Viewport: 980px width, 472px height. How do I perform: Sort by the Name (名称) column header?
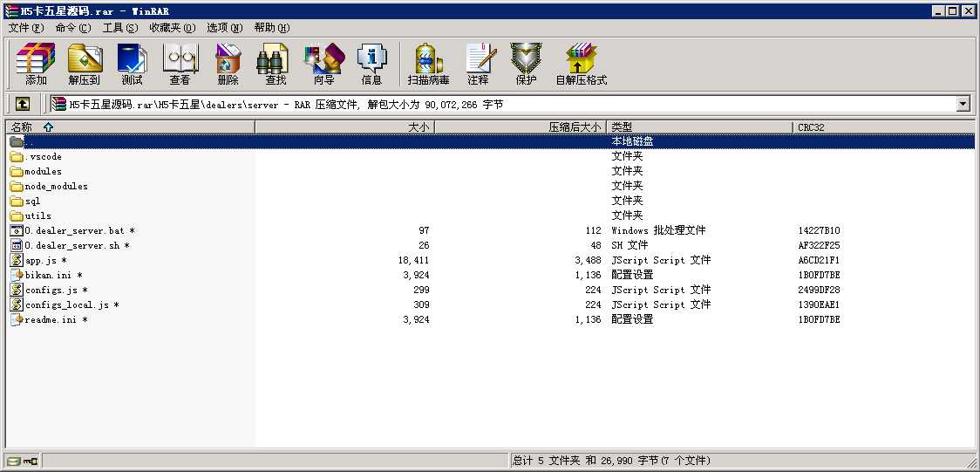(131, 127)
